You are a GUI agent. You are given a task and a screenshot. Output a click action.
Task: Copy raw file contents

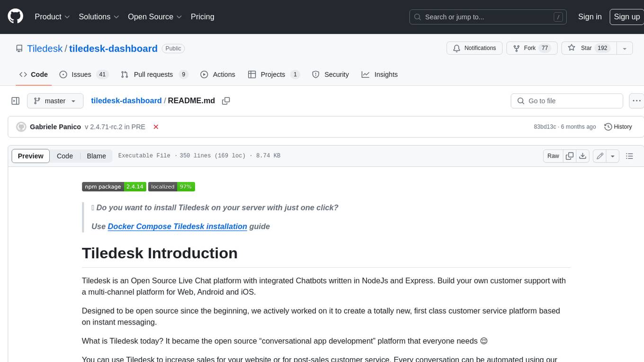(x=570, y=156)
